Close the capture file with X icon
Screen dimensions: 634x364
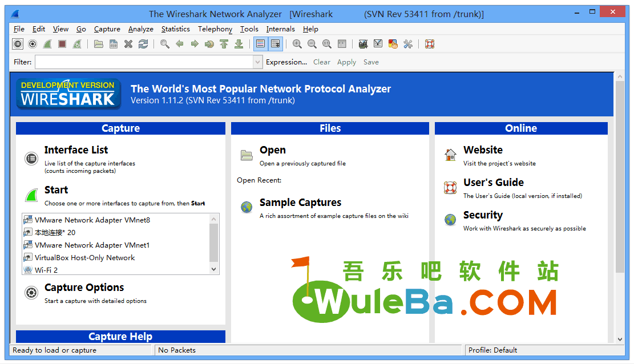[128, 44]
